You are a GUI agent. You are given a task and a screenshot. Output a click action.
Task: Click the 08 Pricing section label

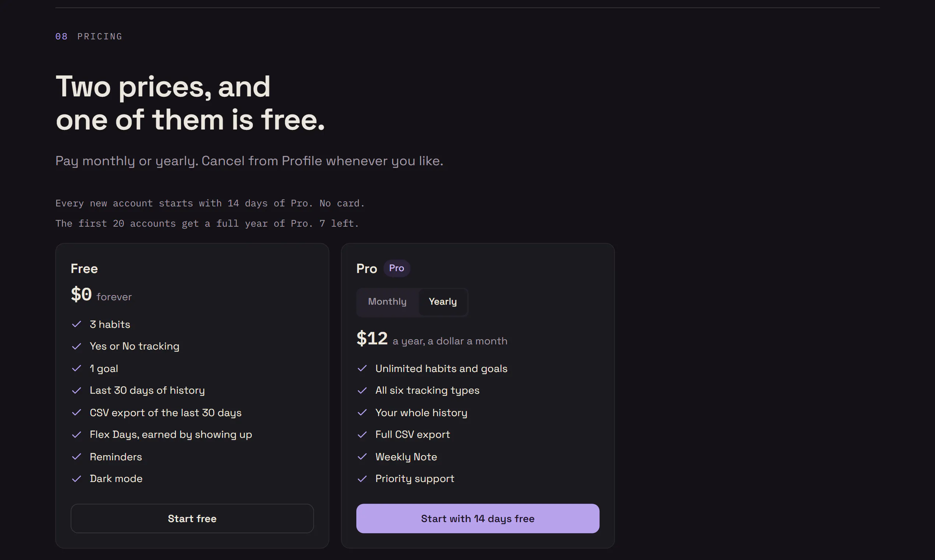[89, 36]
